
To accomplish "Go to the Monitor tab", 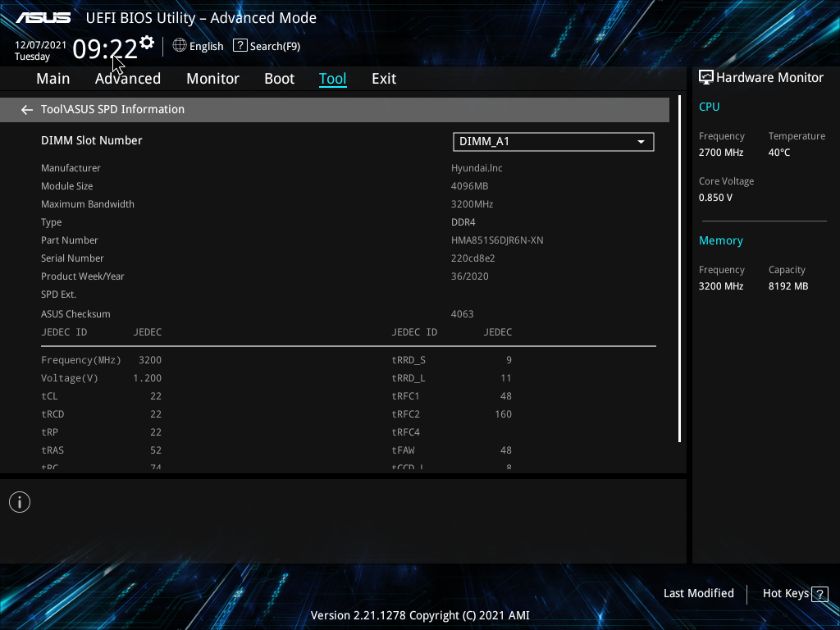I will click(x=212, y=79).
